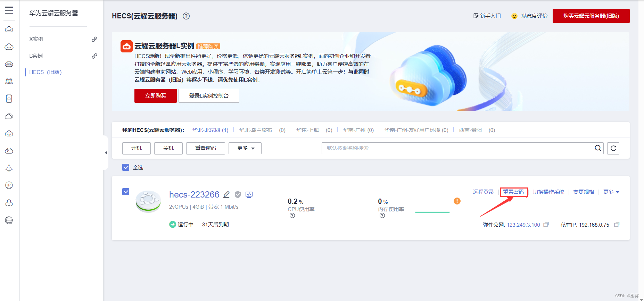644x301 pixels.
Task: Click the 123.249.3.100 elastic IP link
Action: pos(523,225)
